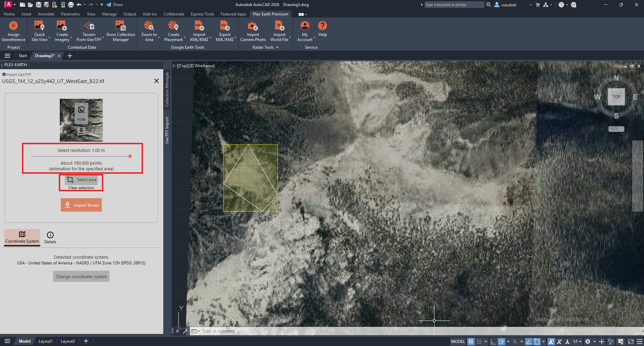
Task: Open the Start file tab
Action: coord(23,56)
